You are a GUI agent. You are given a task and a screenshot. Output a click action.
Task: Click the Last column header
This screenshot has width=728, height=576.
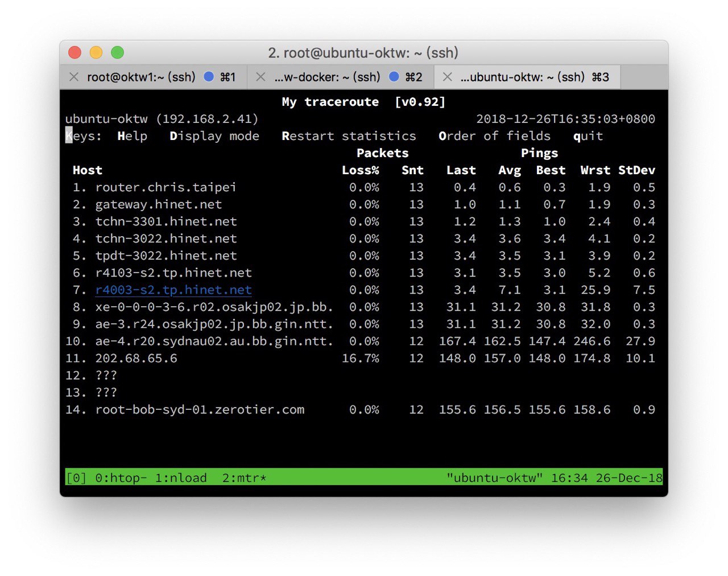coord(461,170)
